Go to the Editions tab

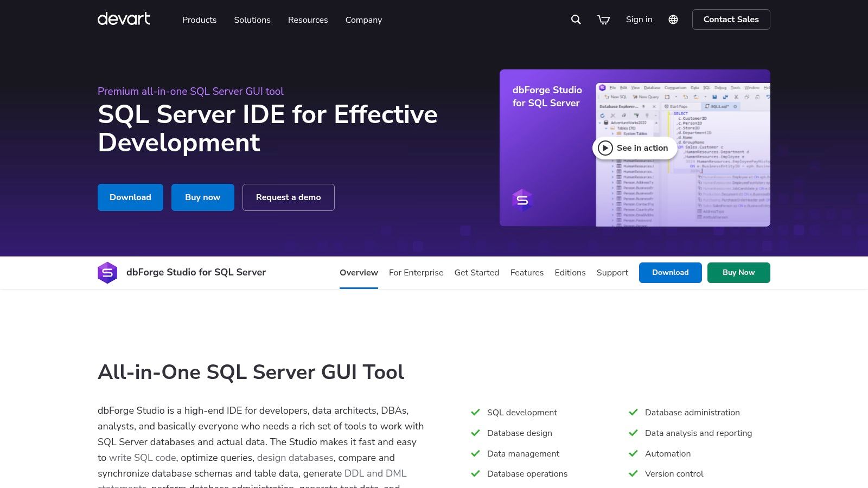pyautogui.click(x=570, y=273)
